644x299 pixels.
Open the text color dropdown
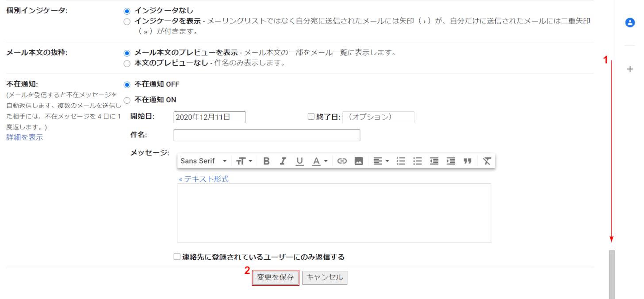[320, 161]
